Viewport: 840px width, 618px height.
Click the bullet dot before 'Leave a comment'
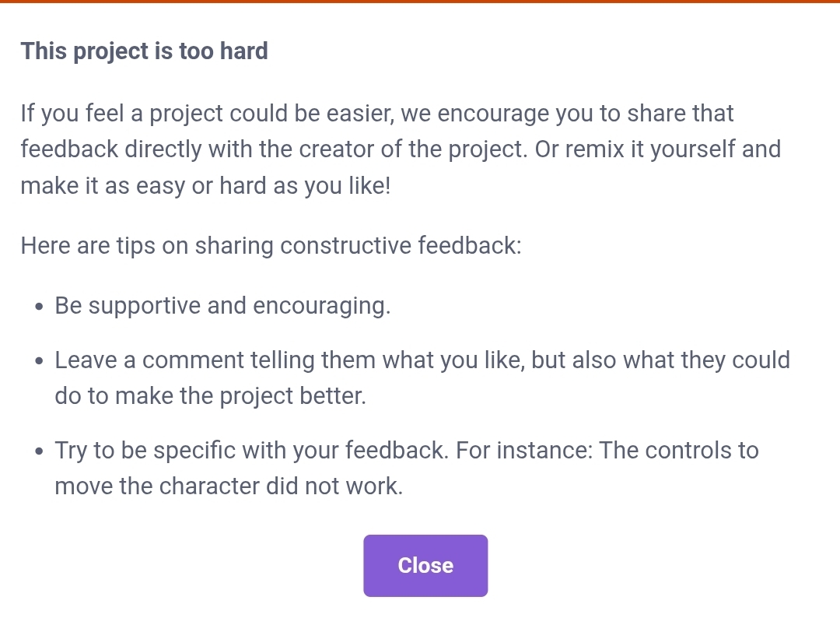click(x=40, y=362)
